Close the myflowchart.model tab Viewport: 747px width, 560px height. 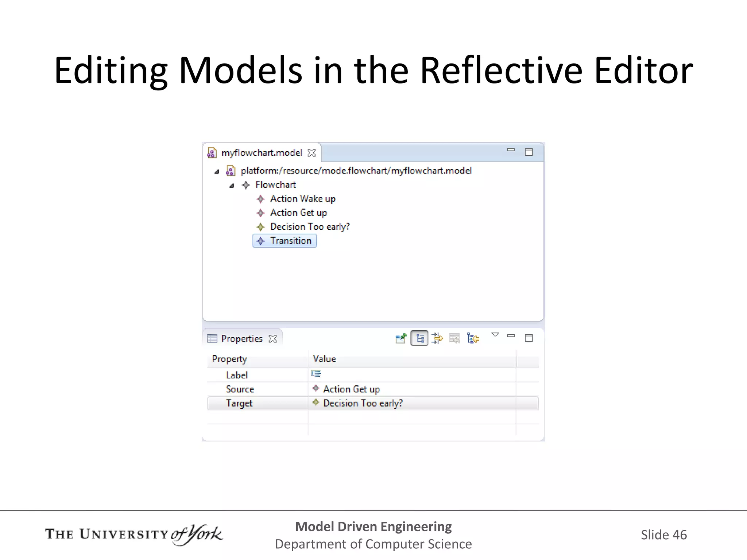tap(311, 153)
